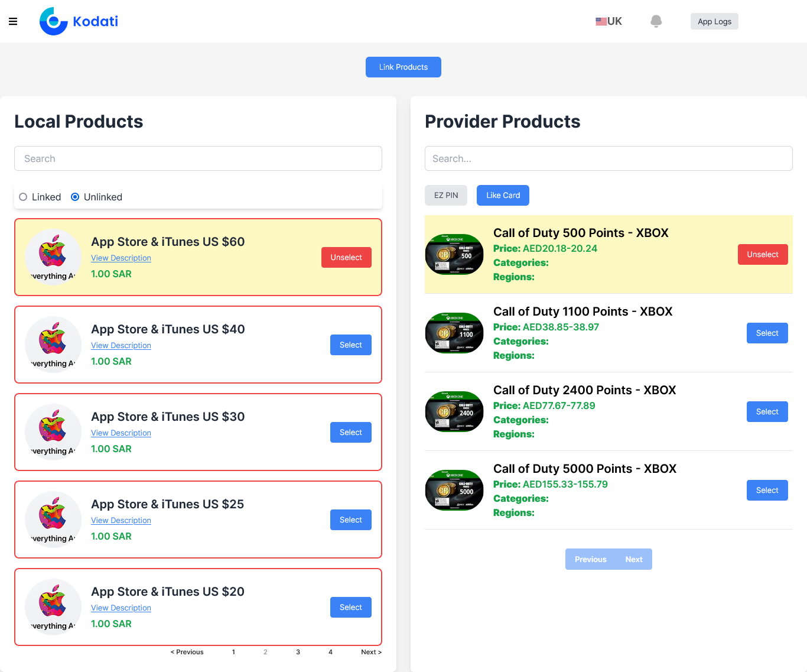Screen dimensions: 807x672
Task: Select Call of Duty 2400 Points
Action: (x=767, y=411)
